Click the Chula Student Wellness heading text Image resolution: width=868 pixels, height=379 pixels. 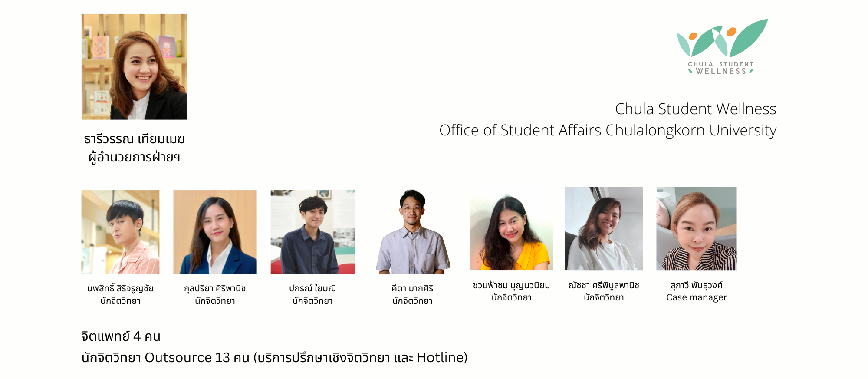coord(695,109)
